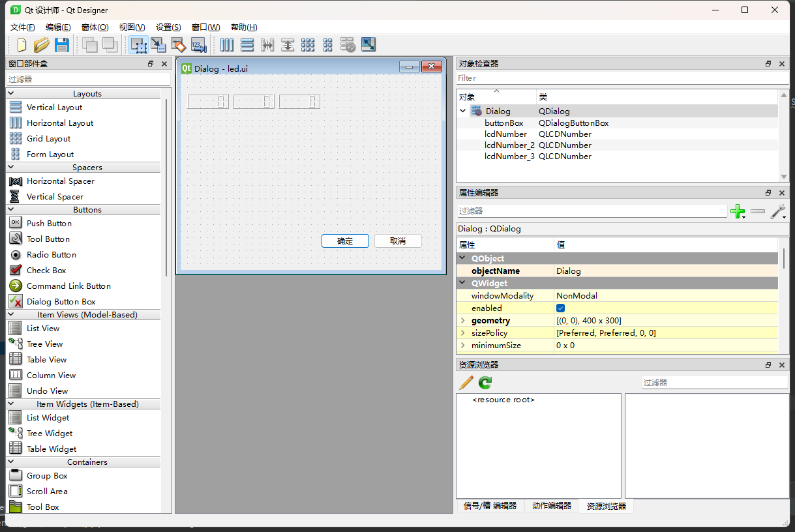Open property editor wrench settings

[778, 211]
